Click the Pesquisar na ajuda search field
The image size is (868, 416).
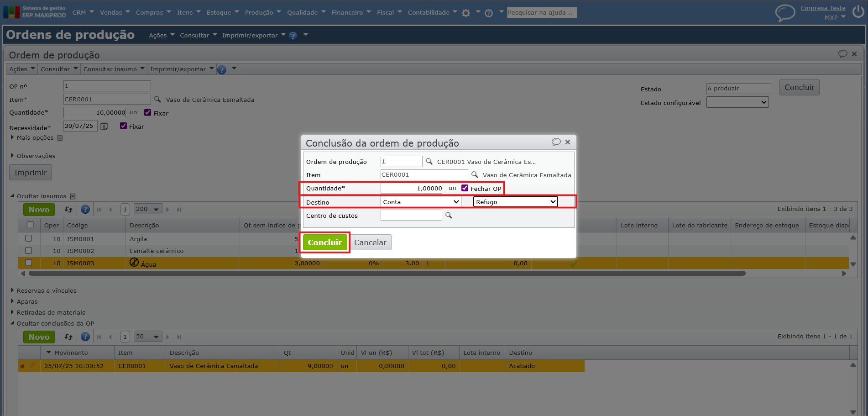542,13
